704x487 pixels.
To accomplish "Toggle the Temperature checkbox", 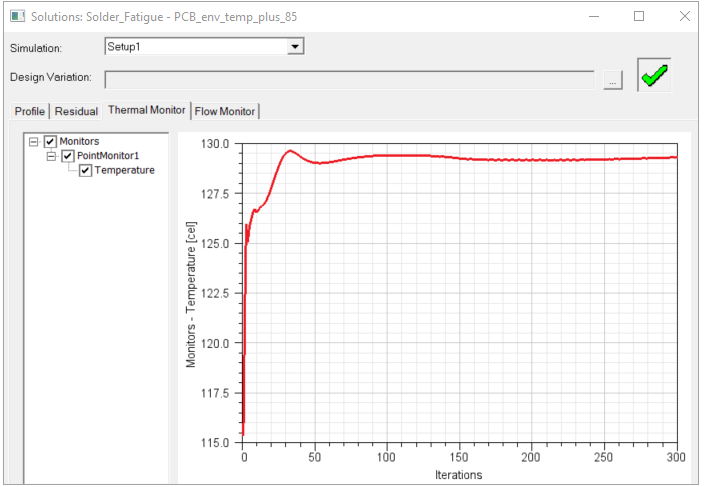I will pyautogui.click(x=85, y=171).
